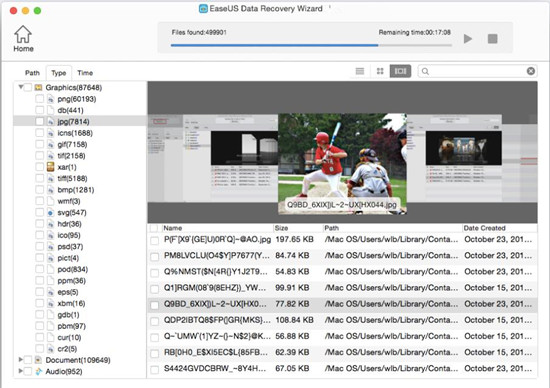Select the row starting with RB[0H0_E$XI5EC$L
550x388 pixels.
342,353
